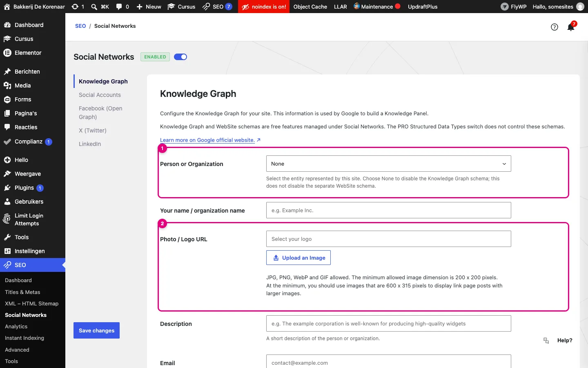Click the Upload an Image button

click(298, 258)
